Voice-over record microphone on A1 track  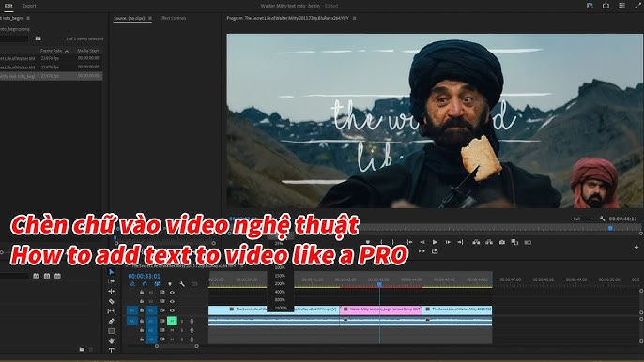192,321
